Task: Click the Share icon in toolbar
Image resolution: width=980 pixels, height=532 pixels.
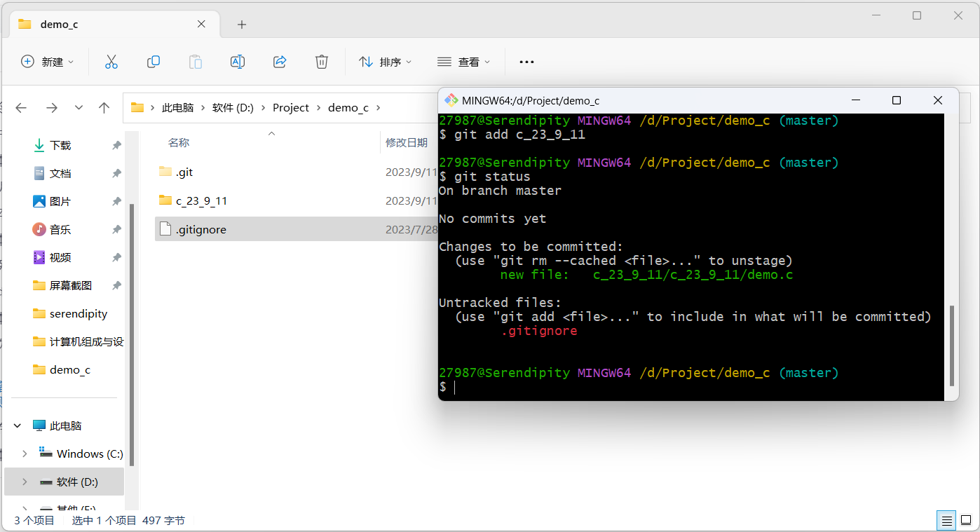Action: point(280,62)
